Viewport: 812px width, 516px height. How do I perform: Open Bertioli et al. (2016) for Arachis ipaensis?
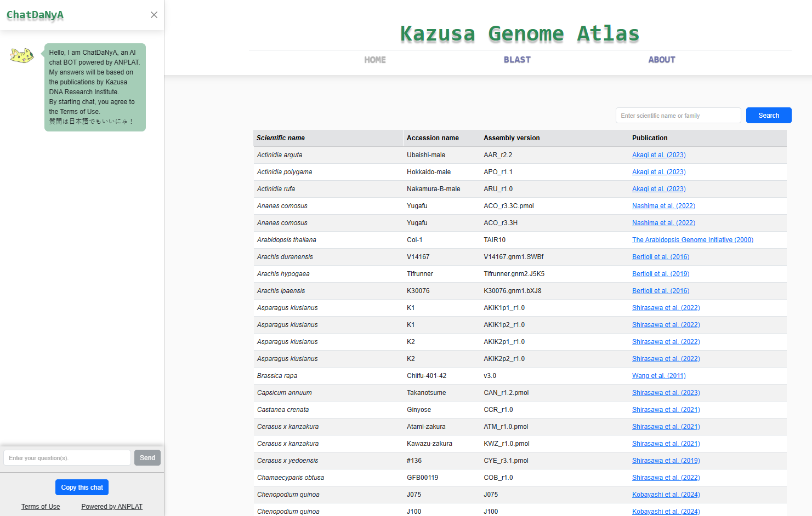[x=661, y=291]
